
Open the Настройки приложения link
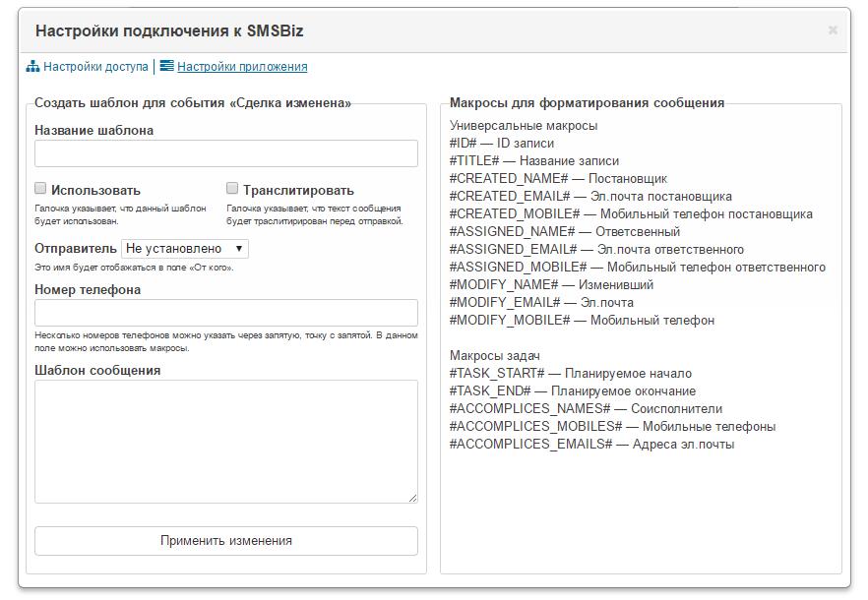242,67
